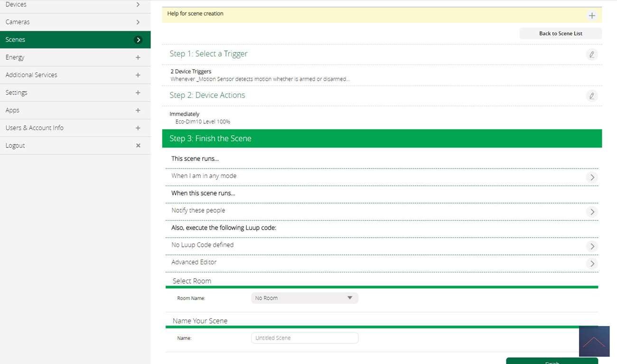Expand 'When I am in any mode' chevron
The height and width of the screenshot is (364, 617).
pos(591,177)
